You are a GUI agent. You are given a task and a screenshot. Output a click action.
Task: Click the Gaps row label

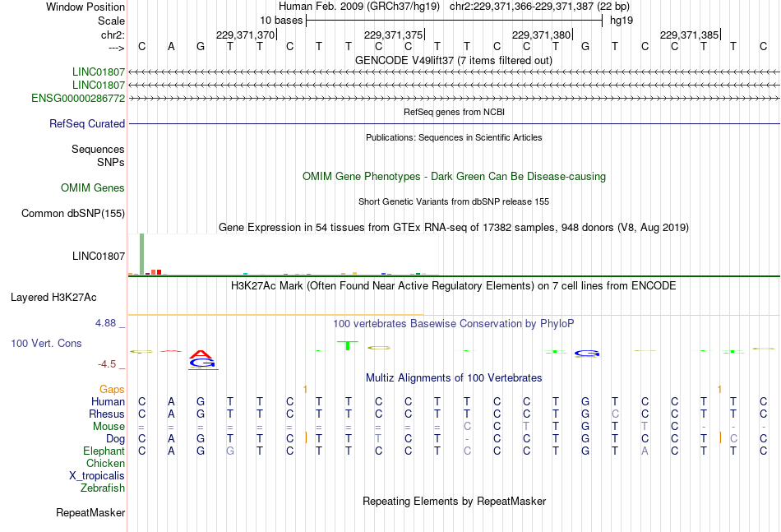point(112,389)
